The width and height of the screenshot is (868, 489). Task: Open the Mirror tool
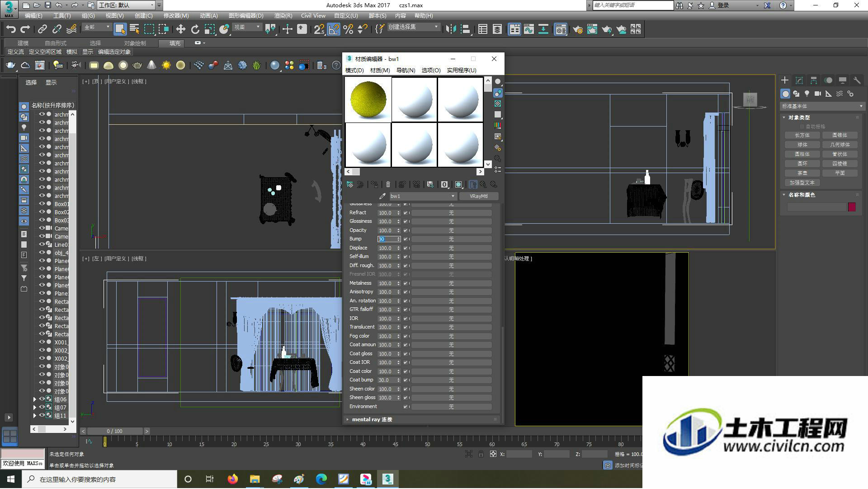(x=451, y=29)
